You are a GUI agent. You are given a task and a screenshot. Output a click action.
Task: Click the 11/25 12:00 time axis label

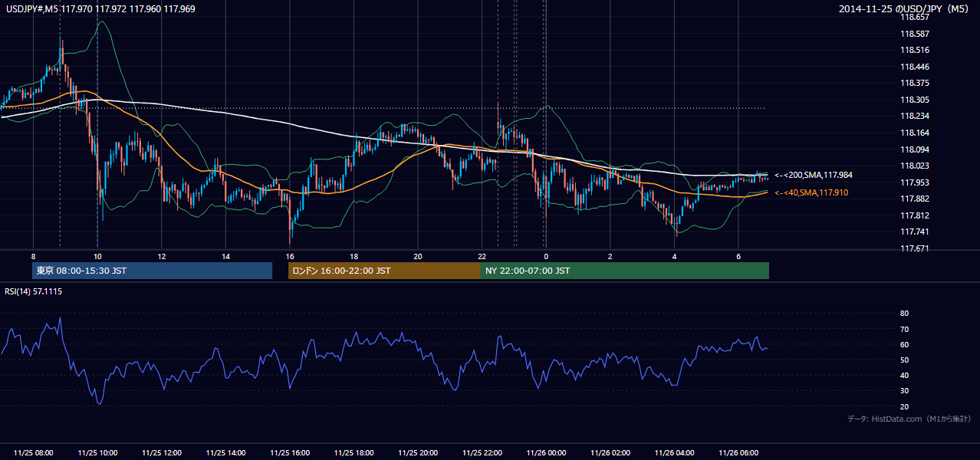[161, 453]
